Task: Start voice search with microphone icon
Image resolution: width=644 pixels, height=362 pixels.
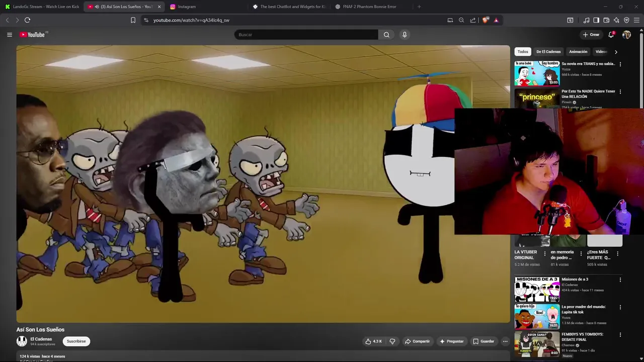Action: (x=405, y=35)
